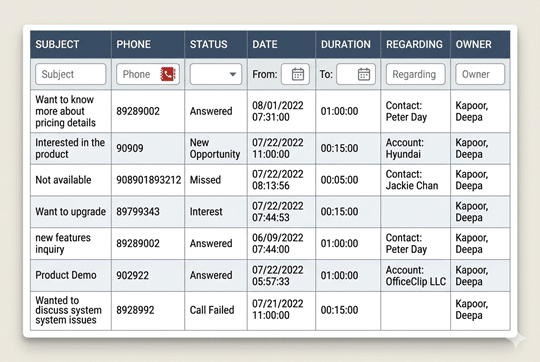Focus the Regarding filter field

(x=415, y=74)
